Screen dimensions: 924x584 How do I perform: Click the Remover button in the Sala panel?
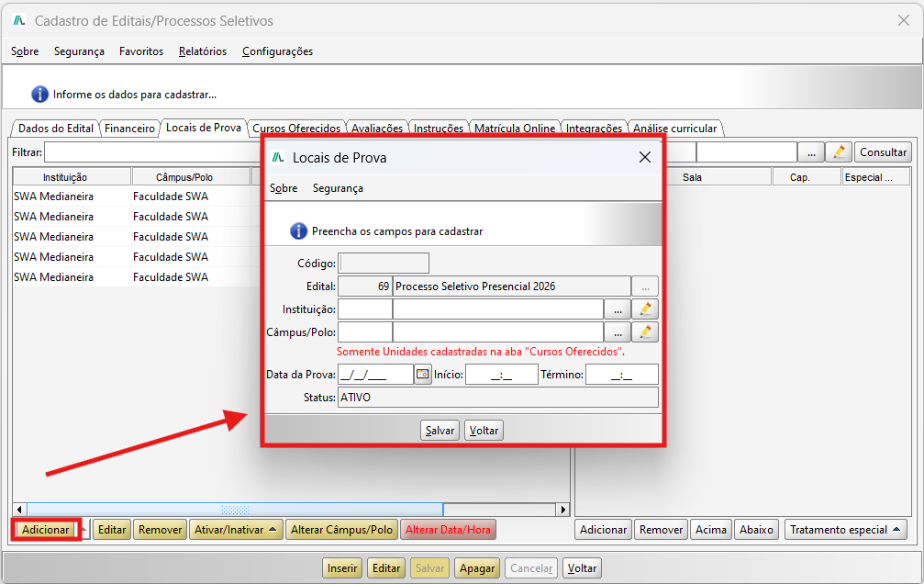pyautogui.click(x=662, y=530)
